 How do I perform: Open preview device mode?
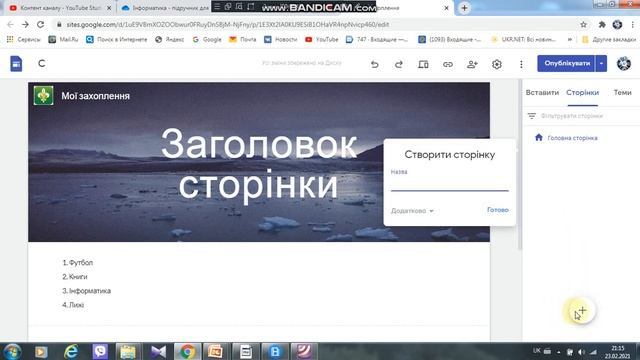tap(423, 64)
